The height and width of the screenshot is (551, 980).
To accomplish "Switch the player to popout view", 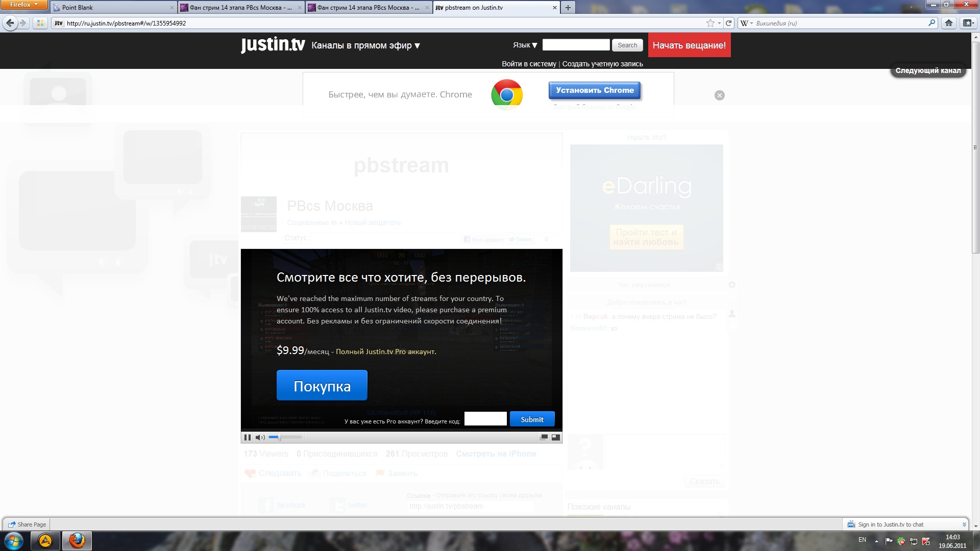I will click(x=544, y=437).
